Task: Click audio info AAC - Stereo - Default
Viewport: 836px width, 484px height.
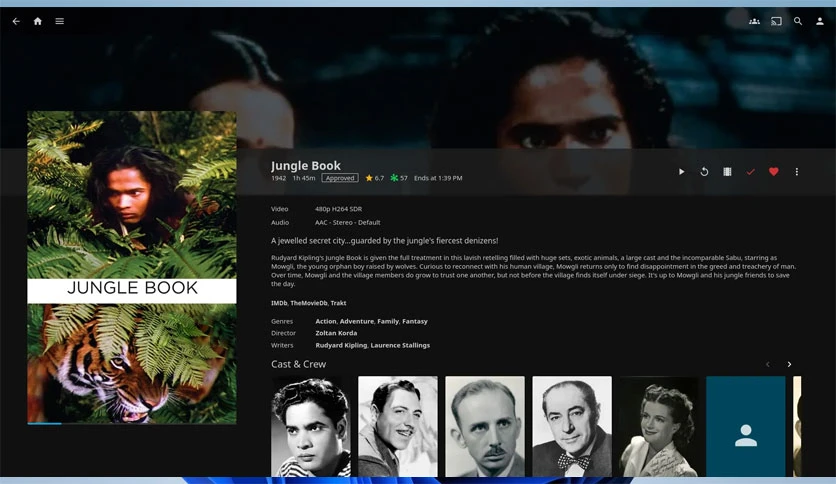Action: (347, 222)
